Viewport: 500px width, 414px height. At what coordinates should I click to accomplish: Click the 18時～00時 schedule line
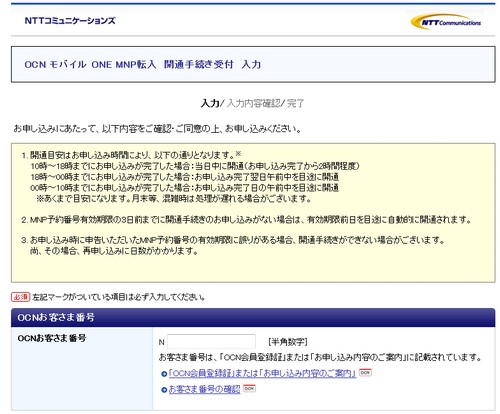tap(185, 177)
